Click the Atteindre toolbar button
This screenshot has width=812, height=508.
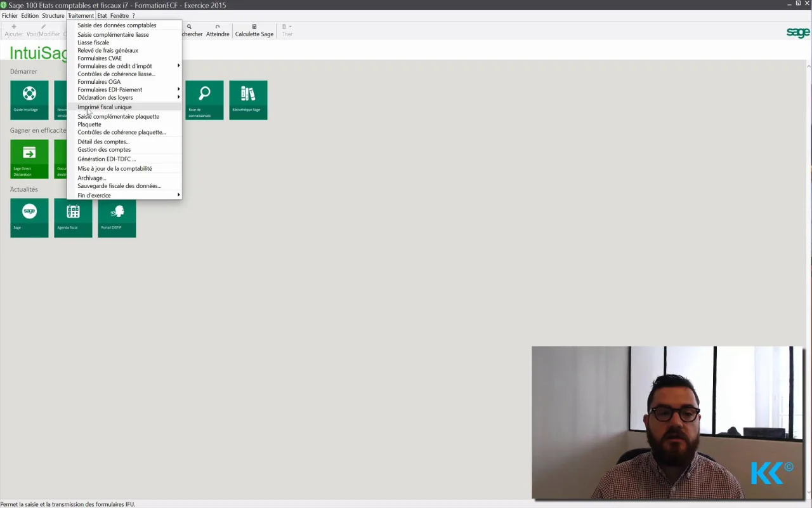(218, 30)
